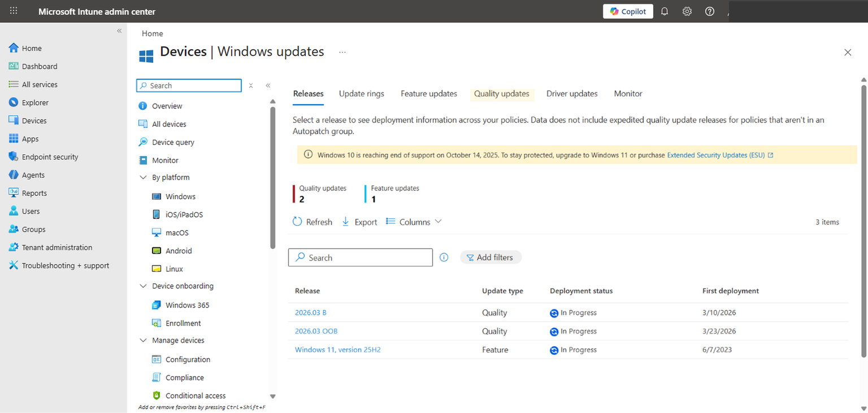The image size is (868, 413).
Task: Open Extended Security Updates (ESU) link
Action: coord(715,154)
